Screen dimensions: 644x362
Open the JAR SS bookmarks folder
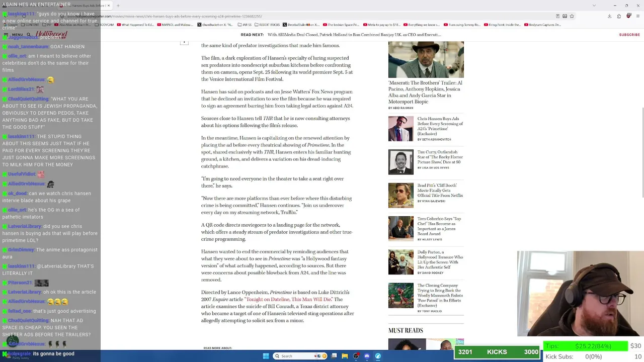coord(245,25)
